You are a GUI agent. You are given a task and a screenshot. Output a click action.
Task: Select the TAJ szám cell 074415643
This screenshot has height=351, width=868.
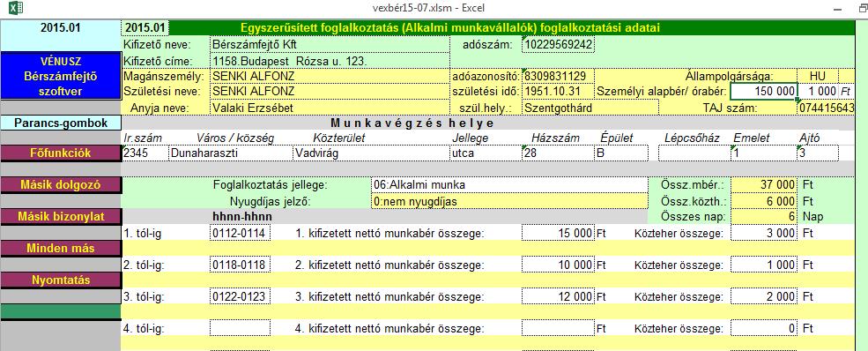[826, 108]
